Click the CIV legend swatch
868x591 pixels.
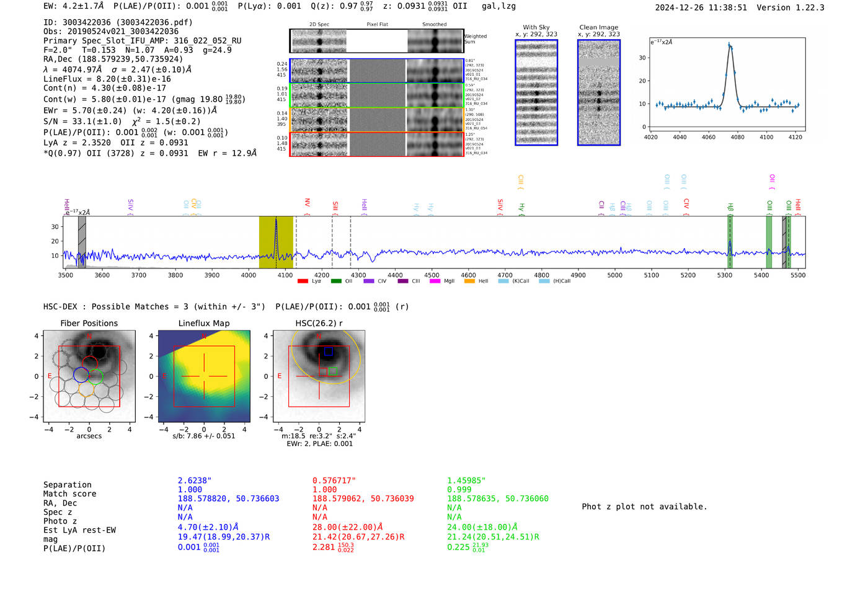[369, 281]
